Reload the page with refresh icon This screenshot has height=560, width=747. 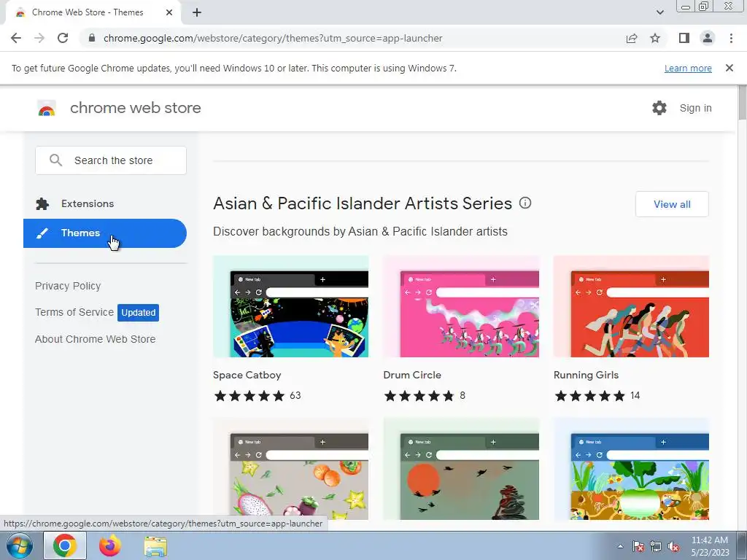tap(63, 38)
